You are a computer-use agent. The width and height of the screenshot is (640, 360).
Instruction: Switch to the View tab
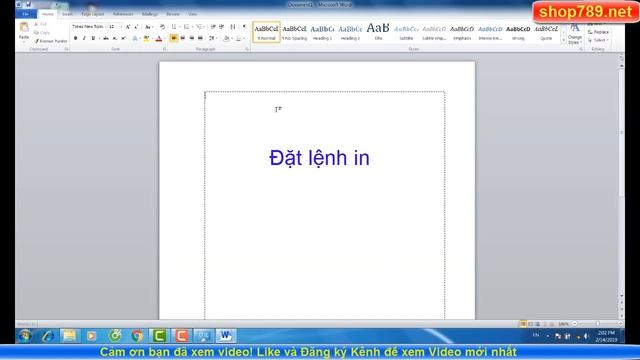point(192,14)
